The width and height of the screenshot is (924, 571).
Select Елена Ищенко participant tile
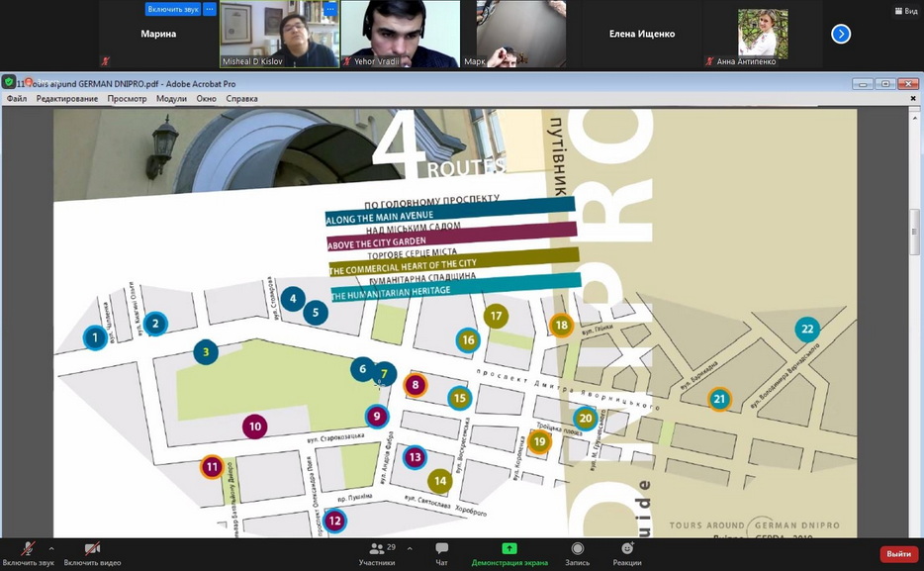(642, 35)
